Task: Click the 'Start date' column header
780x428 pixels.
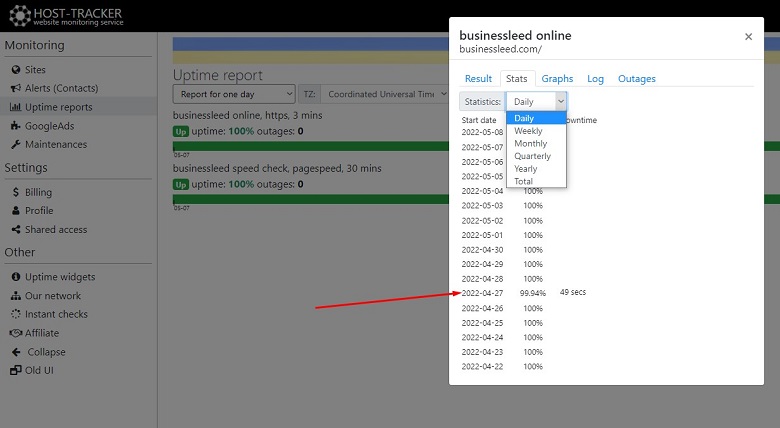Action: pos(479,120)
